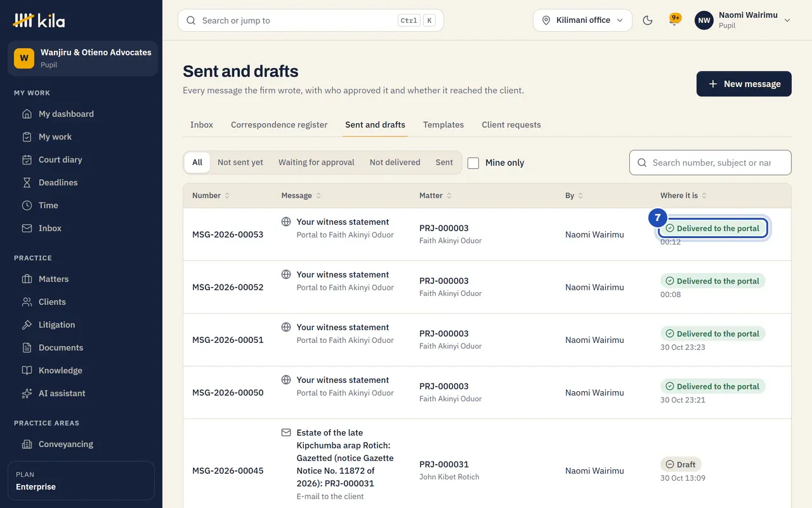Click the Kila logo in the sidebar
812x508 pixels.
[39, 20]
